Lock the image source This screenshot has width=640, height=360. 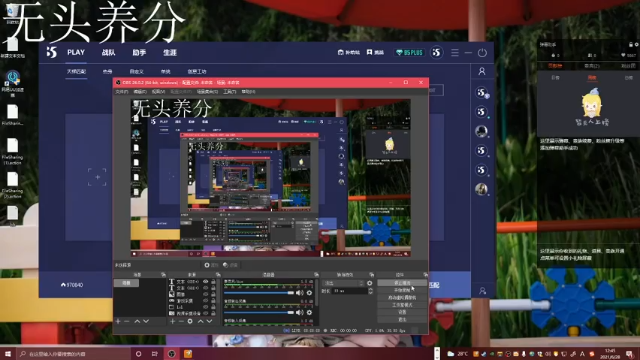(x=213, y=294)
